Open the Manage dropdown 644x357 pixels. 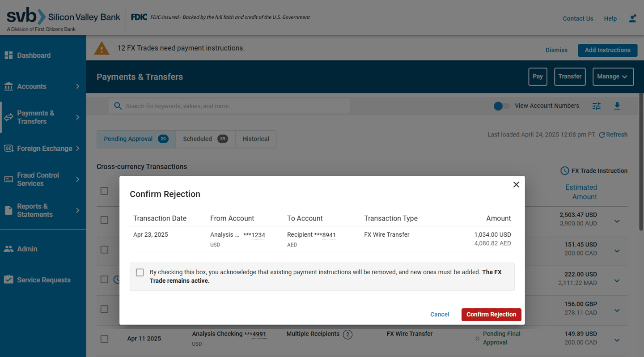(x=613, y=76)
